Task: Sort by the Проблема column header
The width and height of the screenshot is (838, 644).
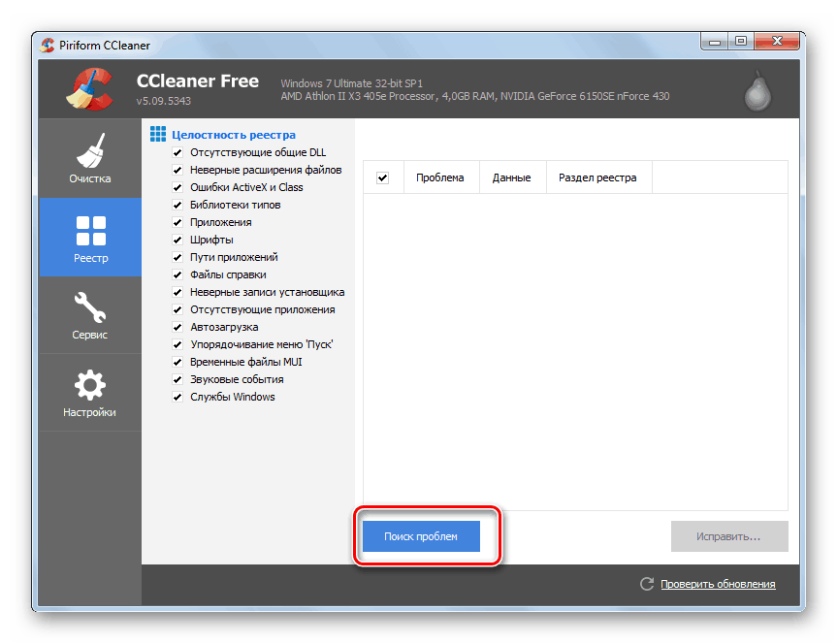Action: click(x=441, y=177)
